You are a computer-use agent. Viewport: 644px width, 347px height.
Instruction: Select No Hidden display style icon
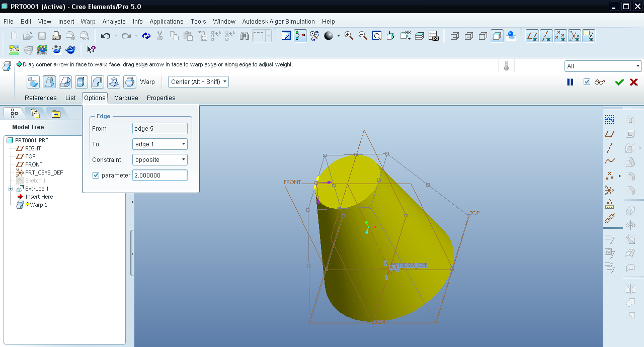[x=483, y=36]
